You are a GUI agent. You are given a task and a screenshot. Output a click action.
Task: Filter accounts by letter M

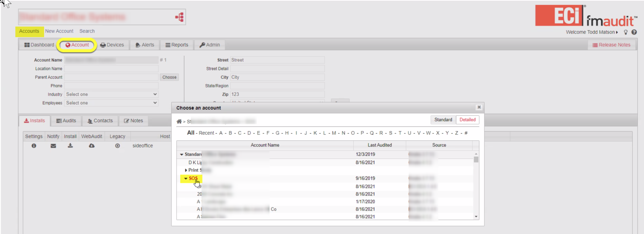pyautogui.click(x=334, y=133)
